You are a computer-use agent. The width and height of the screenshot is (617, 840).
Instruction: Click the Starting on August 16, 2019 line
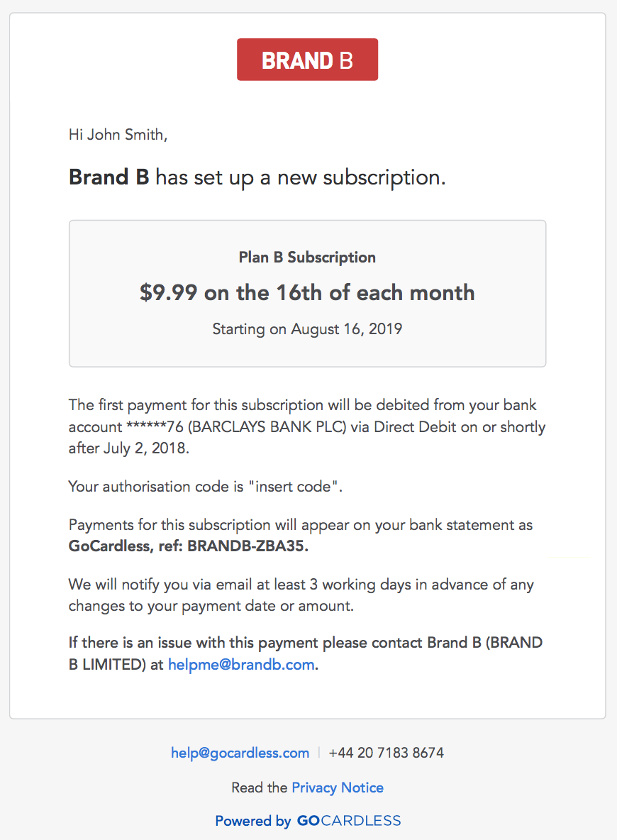pyautogui.click(x=307, y=329)
